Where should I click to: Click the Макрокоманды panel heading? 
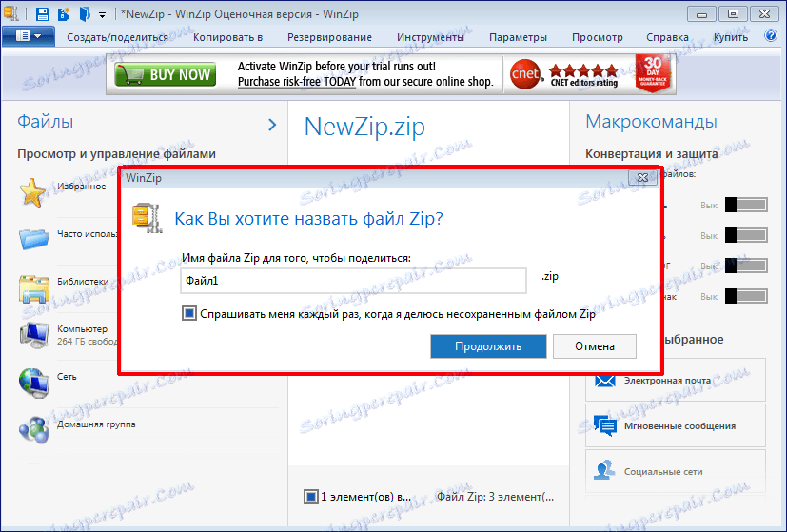coord(651,122)
